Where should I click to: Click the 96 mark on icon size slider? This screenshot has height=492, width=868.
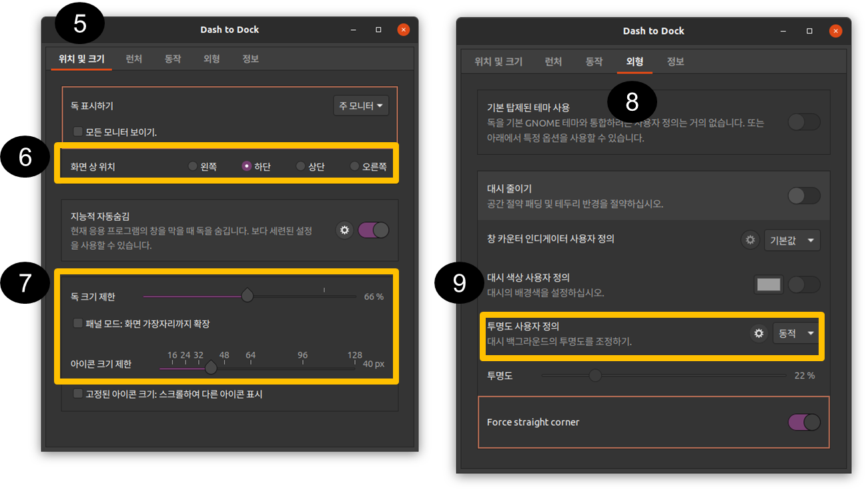pos(302,355)
